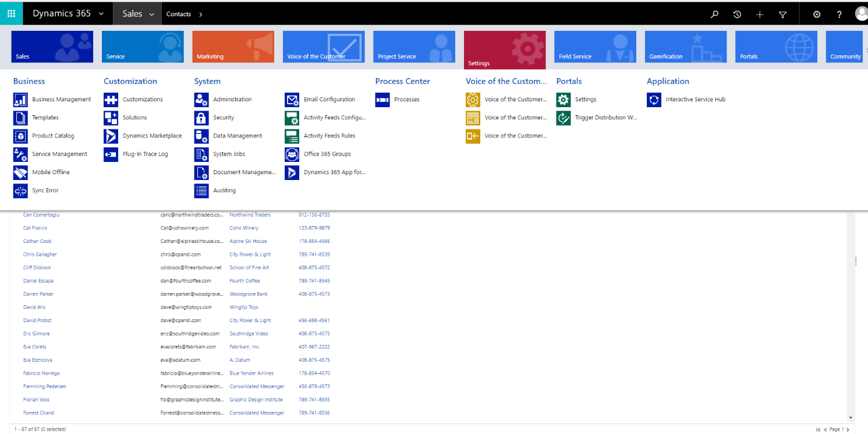Open Dynamics 365 App for Outlook link

point(335,172)
